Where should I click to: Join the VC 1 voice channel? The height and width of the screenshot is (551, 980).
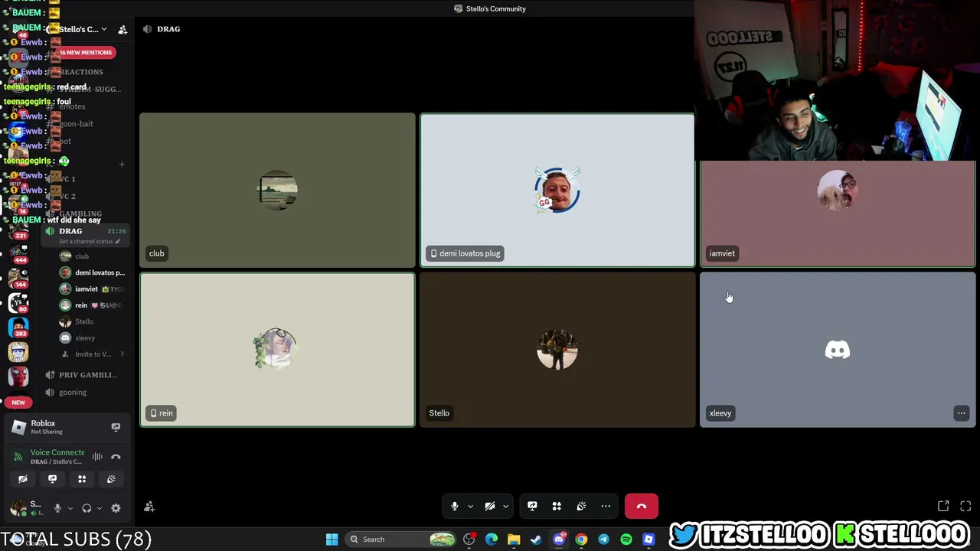coord(67,179)
